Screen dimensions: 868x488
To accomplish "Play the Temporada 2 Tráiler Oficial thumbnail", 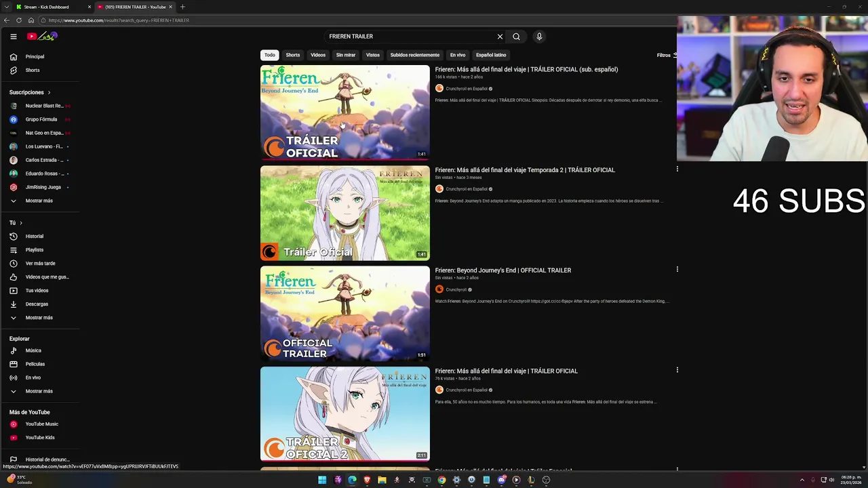I will pyautogui.click(x=345, y=213).
